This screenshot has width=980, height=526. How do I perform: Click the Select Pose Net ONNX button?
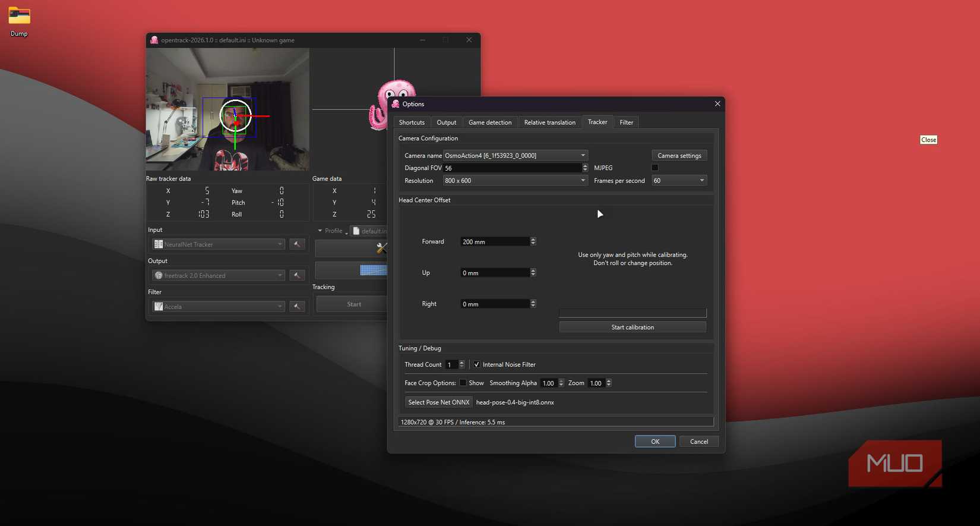point(439,402)
